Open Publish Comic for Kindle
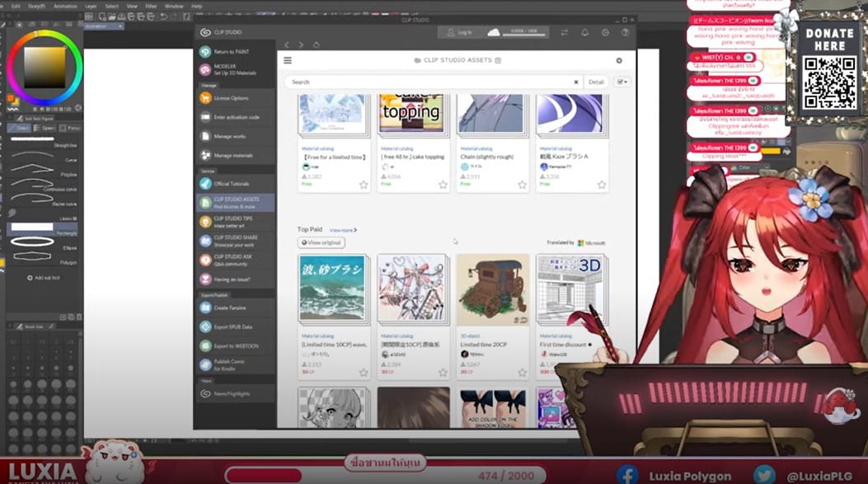Viewport: 868px width, 484px height. coord(235,365)
